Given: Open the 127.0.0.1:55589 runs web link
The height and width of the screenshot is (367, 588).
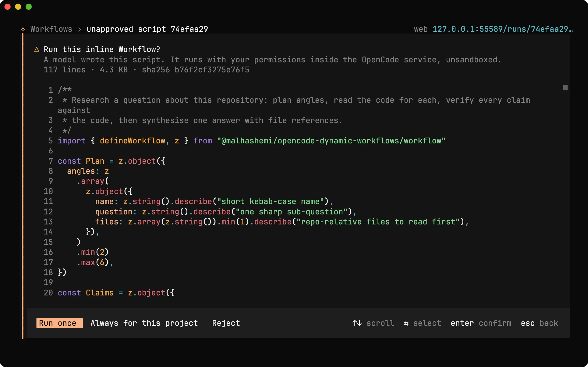Looking at the screenshot, I should [503, 29].
